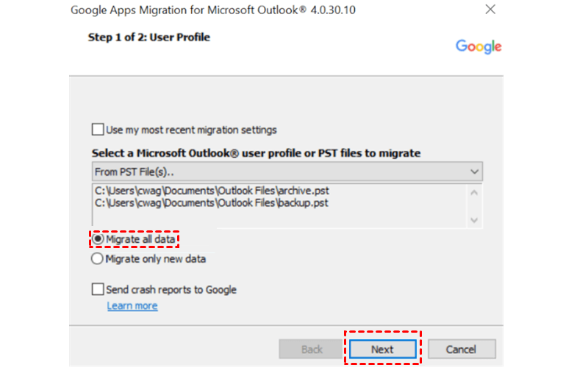
Task: Click the Google logo
Action: click(x=478, y=46)
